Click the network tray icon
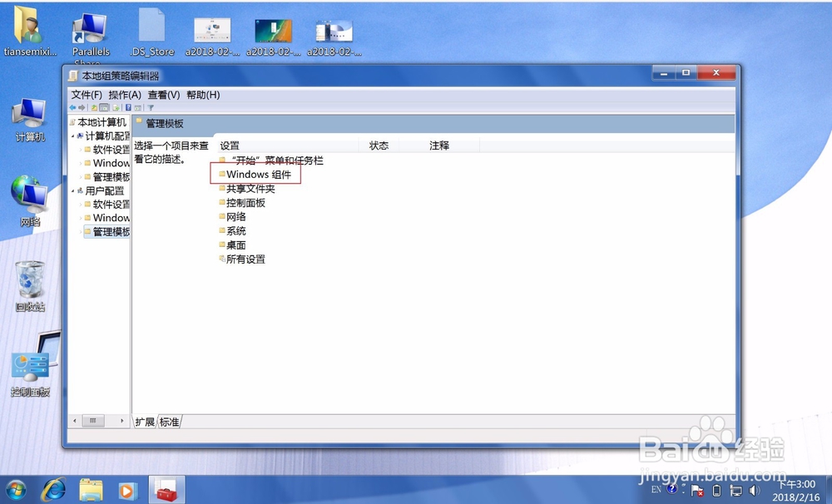832x504 pixels. (736, 490)
